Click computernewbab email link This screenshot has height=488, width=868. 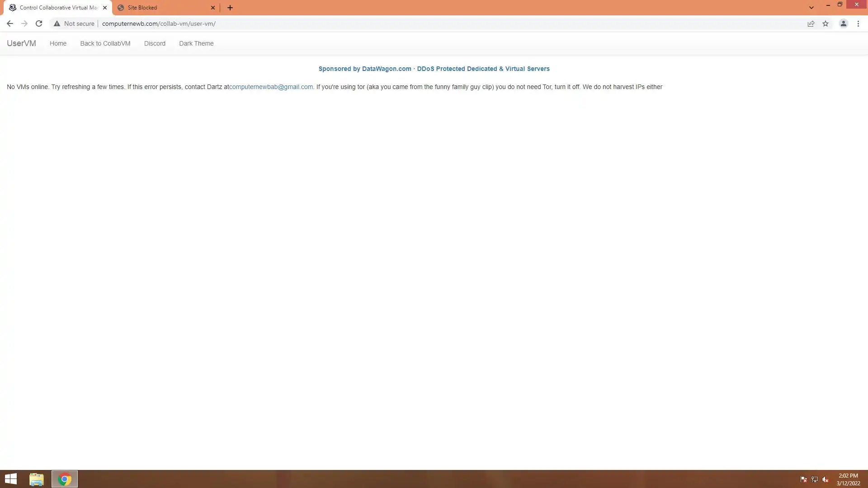(271, 87)
